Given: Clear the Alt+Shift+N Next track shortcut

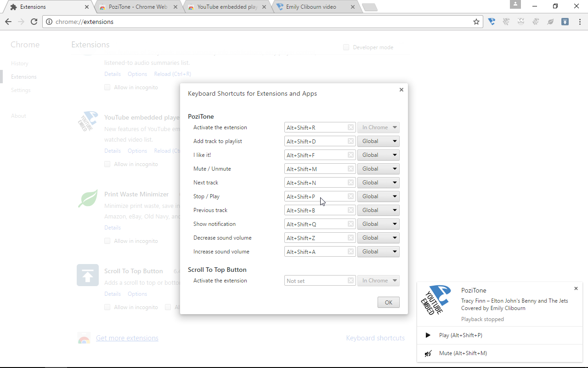Looking at the screenshot, I should point(351,183).
